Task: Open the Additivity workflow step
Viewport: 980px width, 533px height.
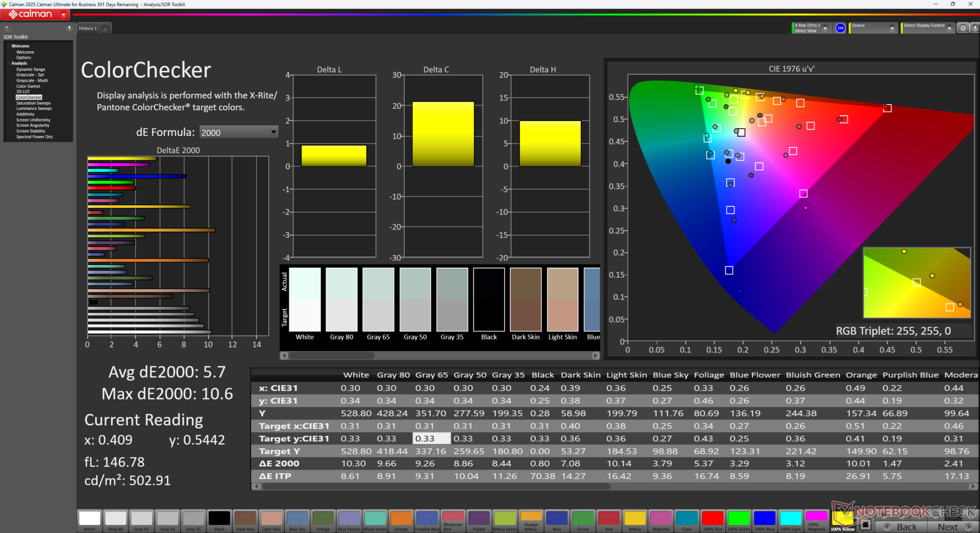Action: pos(26,114)
